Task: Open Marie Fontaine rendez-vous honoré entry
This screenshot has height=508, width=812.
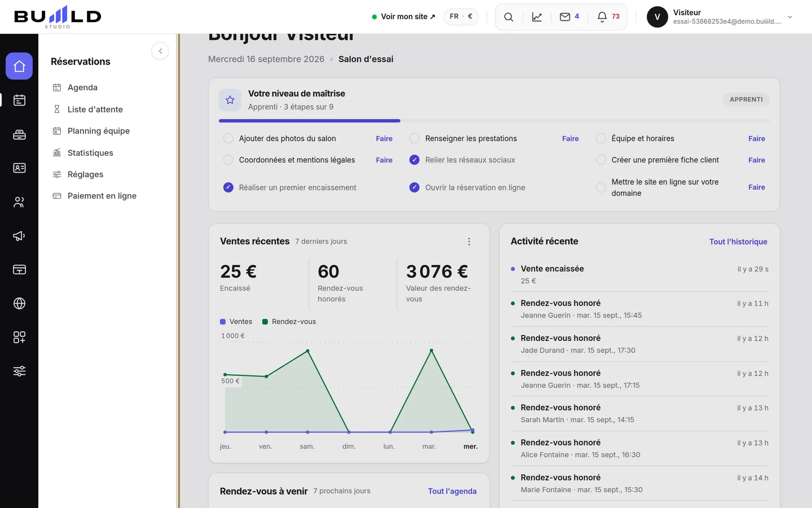Action: coord(639,483)
